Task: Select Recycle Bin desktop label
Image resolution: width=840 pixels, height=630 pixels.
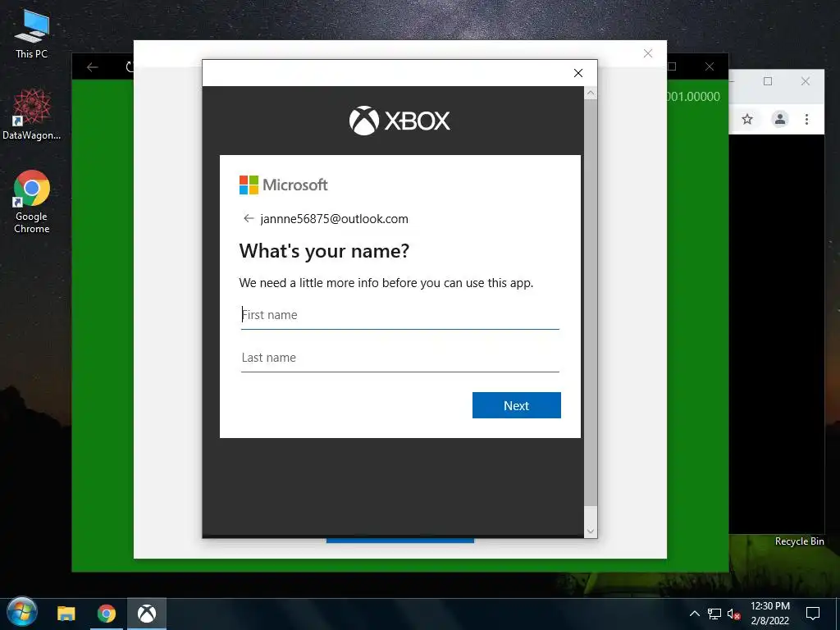Action: click(x=799, y=541)
